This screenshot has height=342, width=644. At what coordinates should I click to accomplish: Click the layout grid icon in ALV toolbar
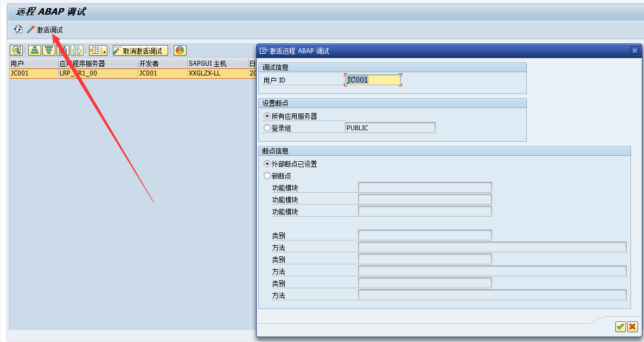pos(95,50)
